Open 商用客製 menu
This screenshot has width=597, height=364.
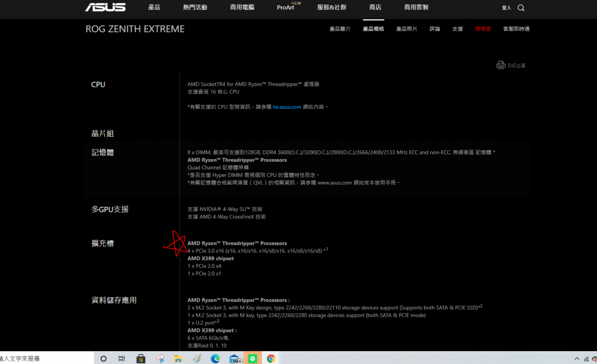click(416, 7)
